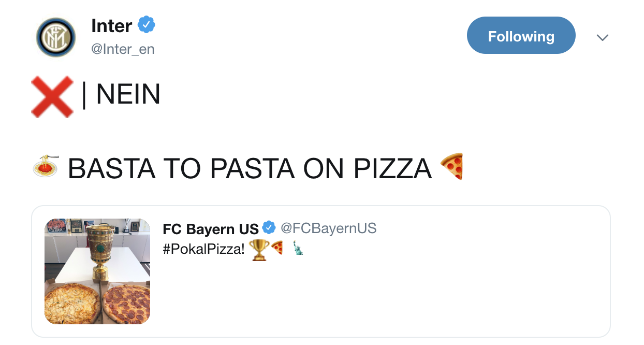The height and width of the screenshot is (345, 644).
Task: Click the Inter club logo avatar
Action: (56, 37)
